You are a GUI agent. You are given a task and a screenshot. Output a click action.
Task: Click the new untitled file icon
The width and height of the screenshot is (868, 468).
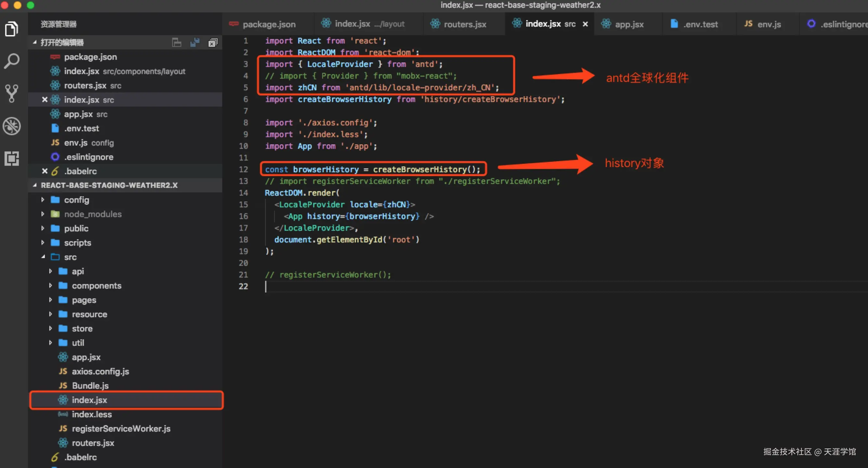[177, 43]
